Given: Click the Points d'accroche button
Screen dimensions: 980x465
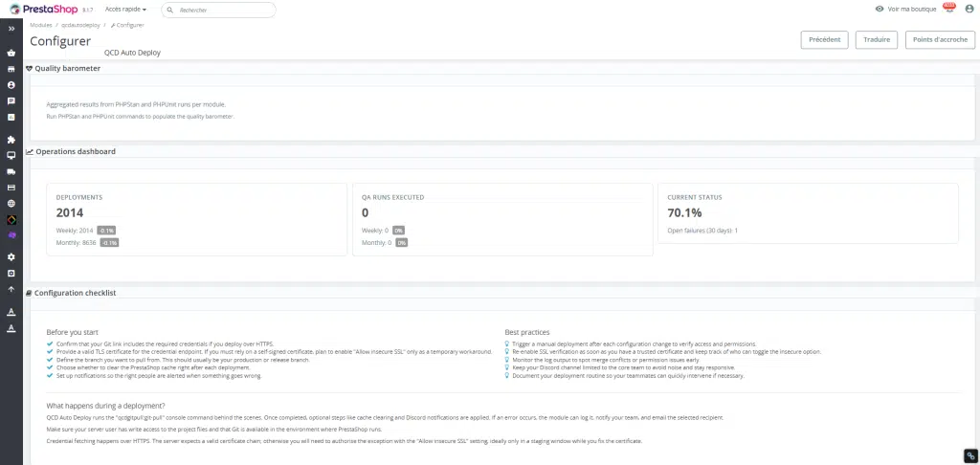Looking at the screenshot, I should 940,39.
